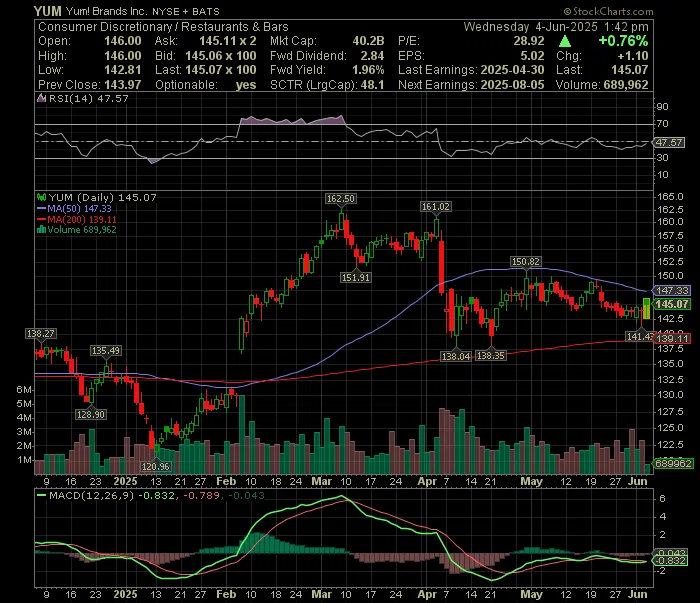Click the Ask quote 145.11 x 2
The width and height of the screenshot is (700, 603).
(x=228, y=41)
